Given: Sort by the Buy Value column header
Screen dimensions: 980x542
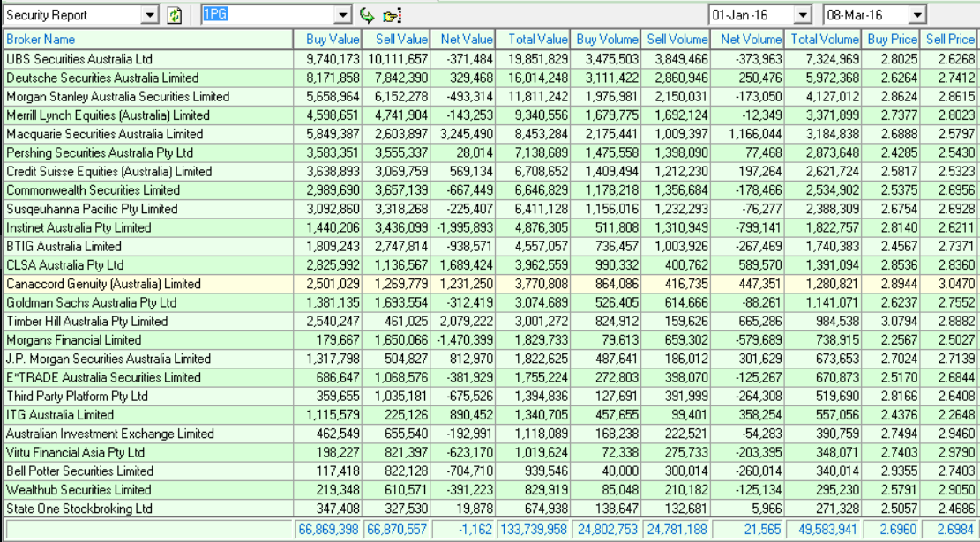Looking at the screenshot, I should coord(327,40).
